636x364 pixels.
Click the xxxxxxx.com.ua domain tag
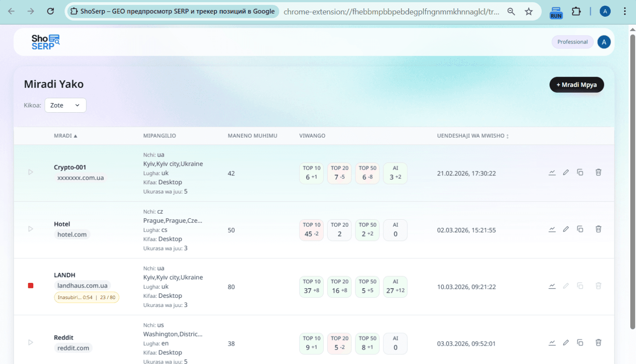coord(81,178)
